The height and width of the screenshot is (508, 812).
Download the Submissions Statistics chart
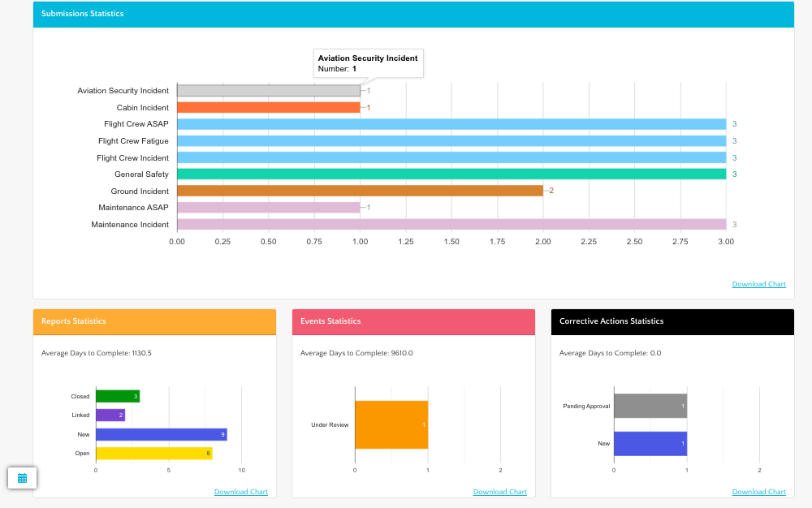pos(758,284)
